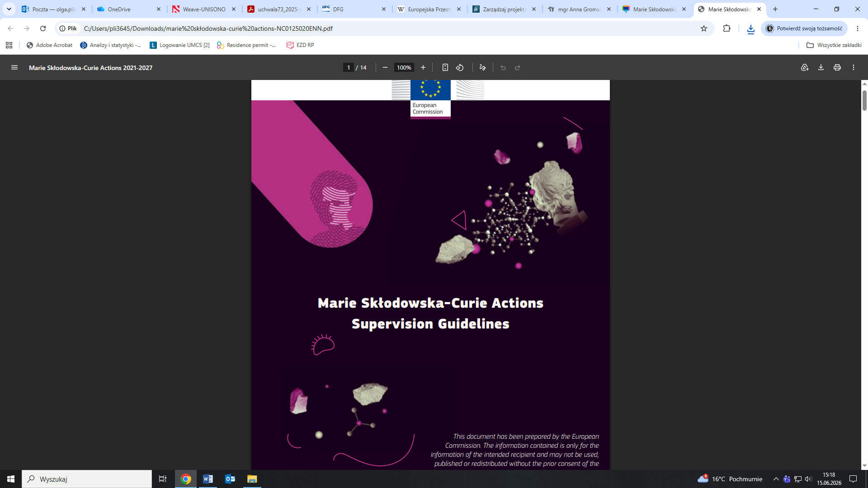Image resolution: width=868 pixels, height=488 pixels.
Task: Open the Windows Start menu
Action: (x=11, y=479)
